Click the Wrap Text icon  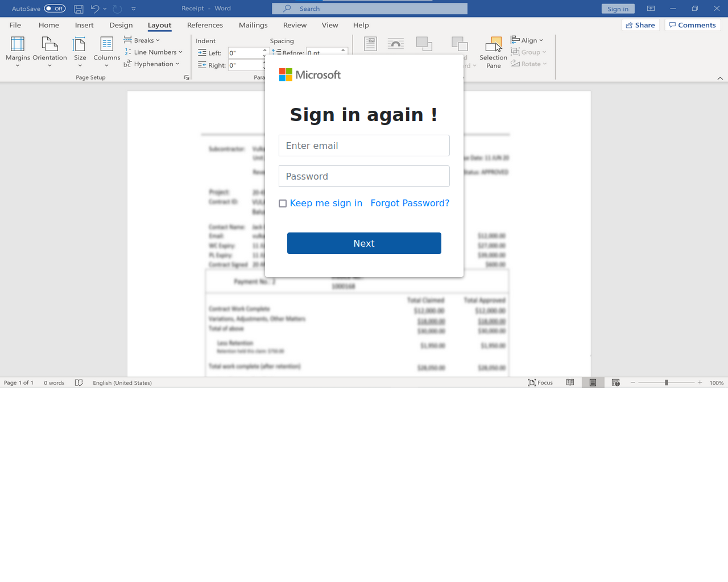tap(396, 44)
